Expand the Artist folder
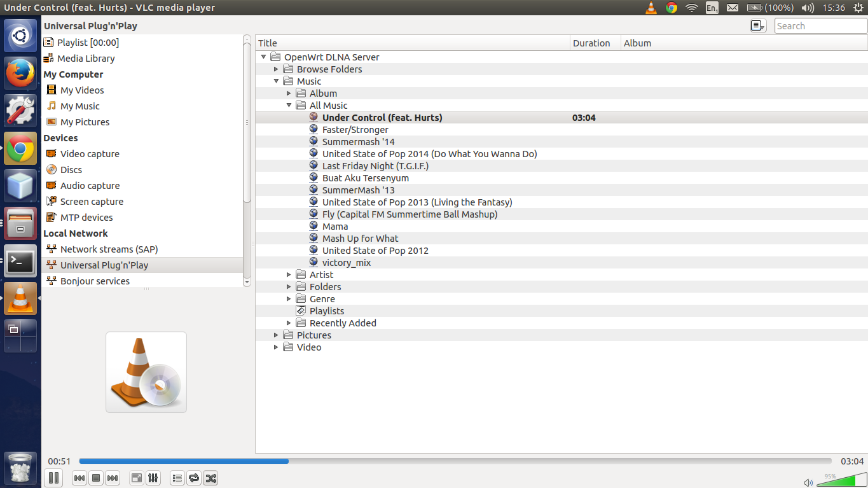 (x=289, y=274)
